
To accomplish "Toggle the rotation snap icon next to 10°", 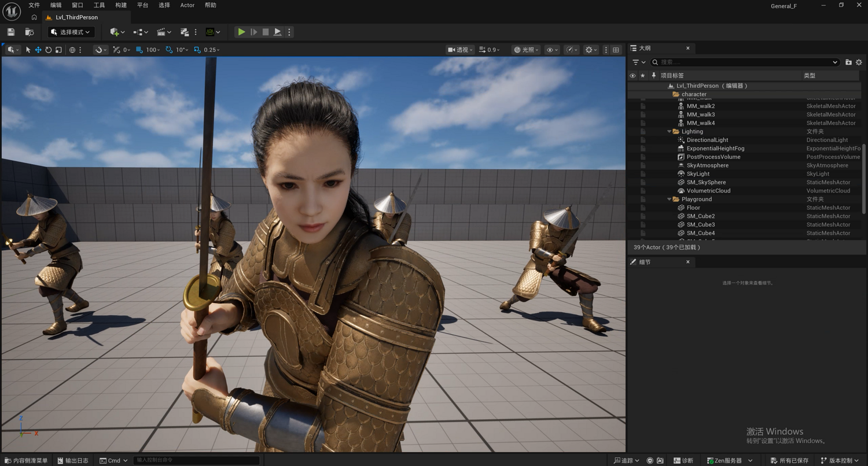I will click(169, 50).
